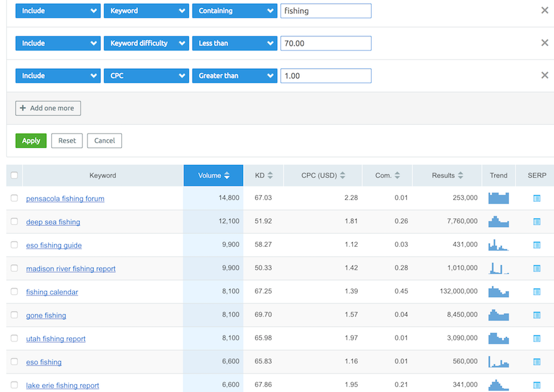The height and width of the screenshot is (392, 554).
Task: Open Include dropdown in Keyword difficulty row
Action: point(58,43)
